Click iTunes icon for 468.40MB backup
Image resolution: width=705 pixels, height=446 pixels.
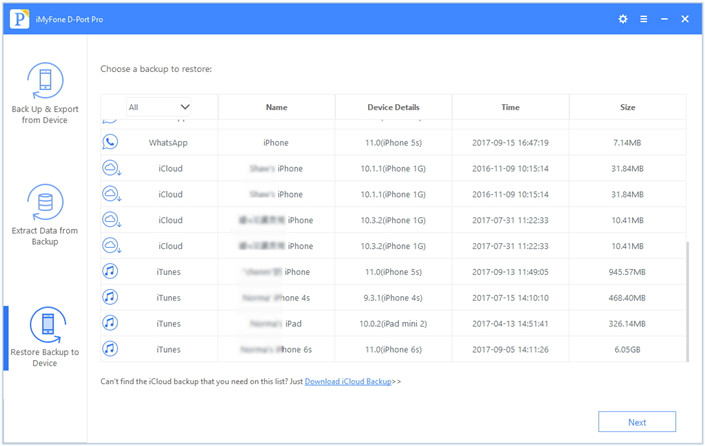(110, 297)
